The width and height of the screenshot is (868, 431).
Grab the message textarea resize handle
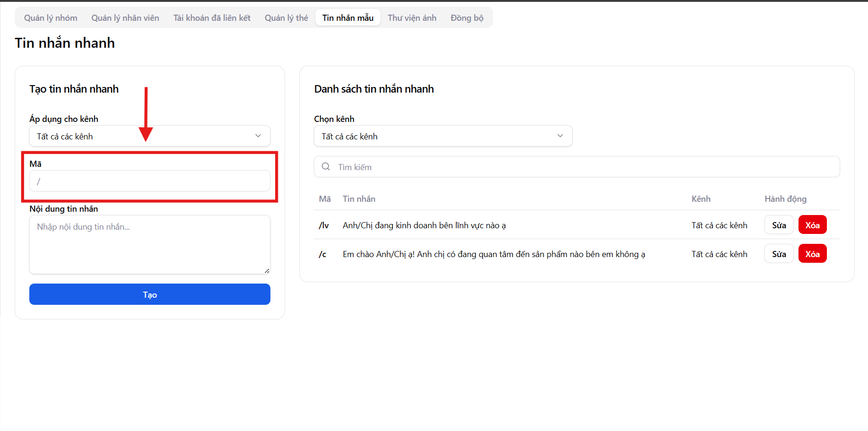[x=267, y=271]
